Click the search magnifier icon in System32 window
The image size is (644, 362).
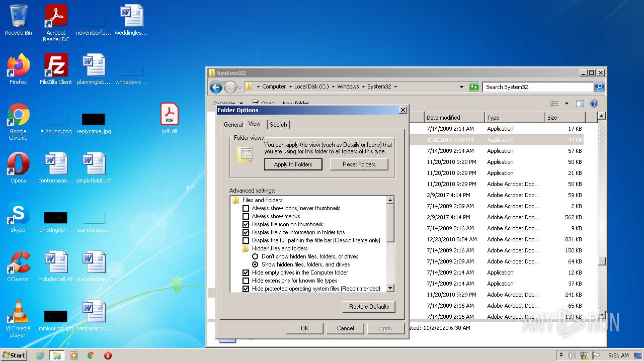(599, 87)
